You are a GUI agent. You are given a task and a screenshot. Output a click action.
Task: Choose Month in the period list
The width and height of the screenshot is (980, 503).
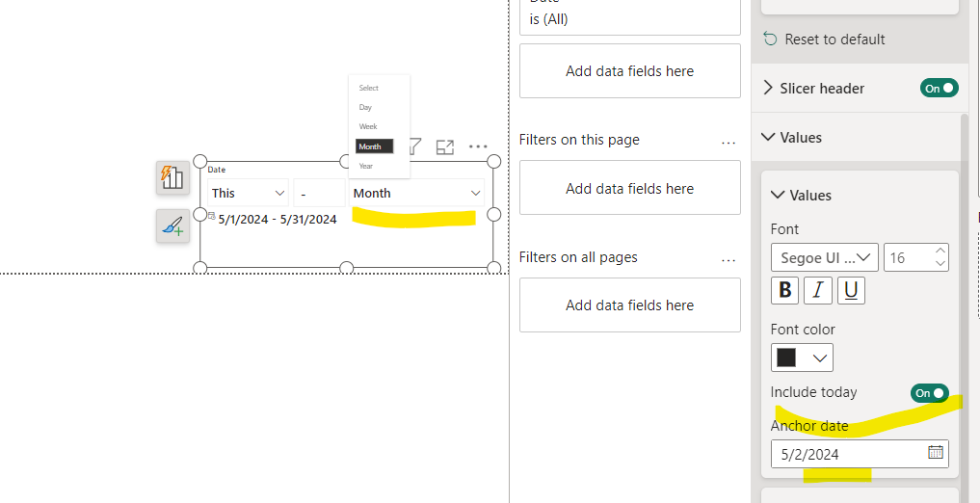tap(374, 146)
